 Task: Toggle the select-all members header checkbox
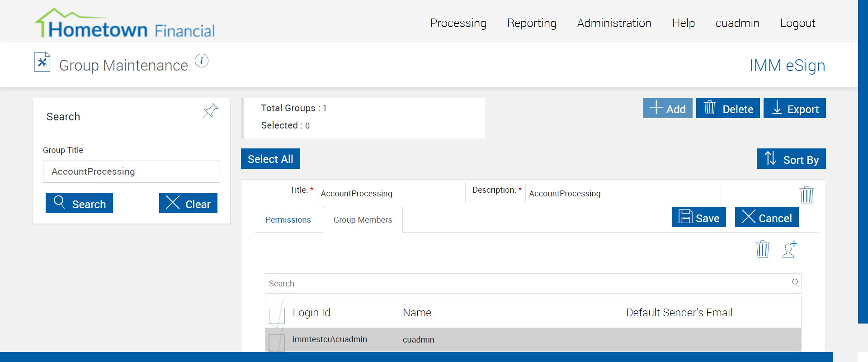tap(277, 315)
